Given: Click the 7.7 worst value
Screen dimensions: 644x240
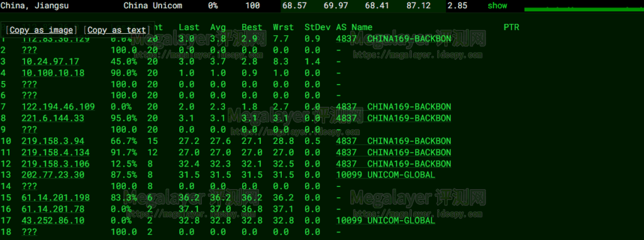Looking at the screenshot, I should point(281,38).
